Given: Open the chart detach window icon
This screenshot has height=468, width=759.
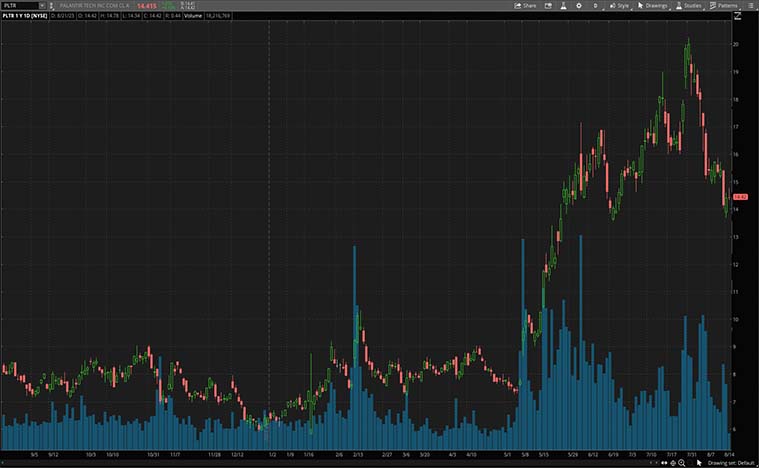Looking at the screenshot, I should pos(548,6).
